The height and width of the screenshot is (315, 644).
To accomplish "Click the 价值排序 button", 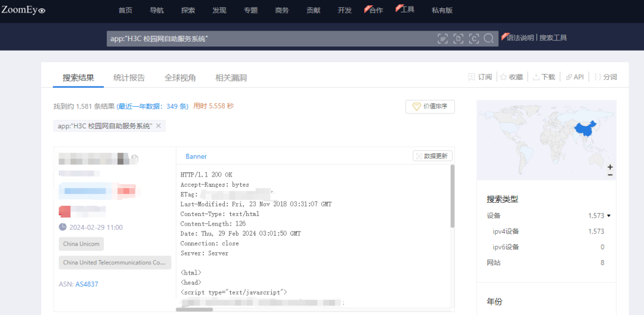I will click(430, 107).
